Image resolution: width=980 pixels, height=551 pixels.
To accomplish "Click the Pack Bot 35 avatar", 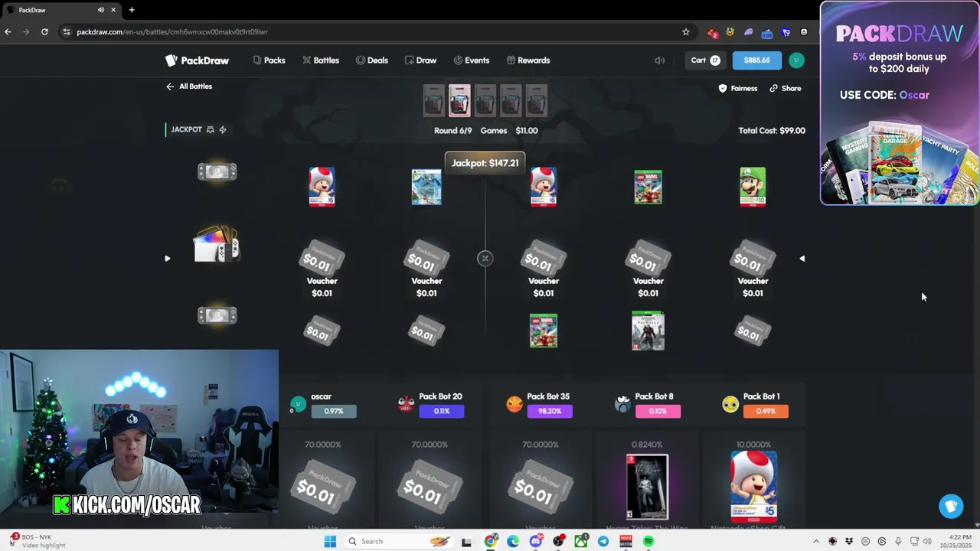I will (x=514, y=403).
